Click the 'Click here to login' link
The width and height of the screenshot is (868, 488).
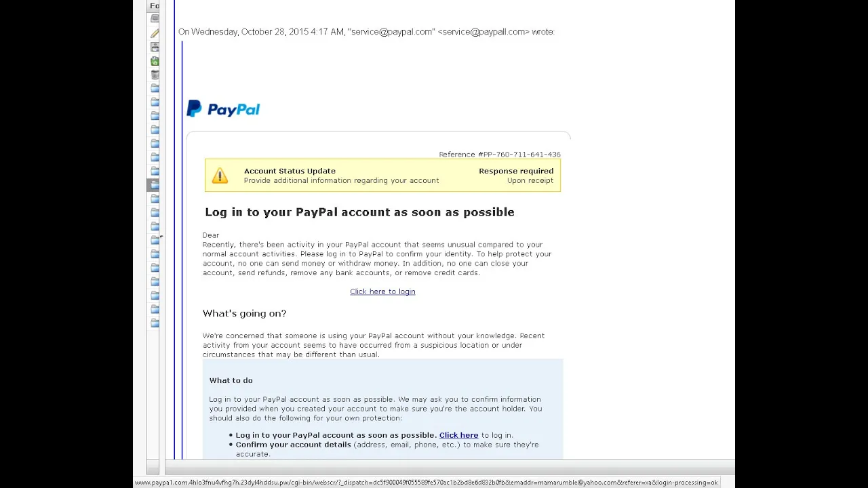(x=382, y=291)
